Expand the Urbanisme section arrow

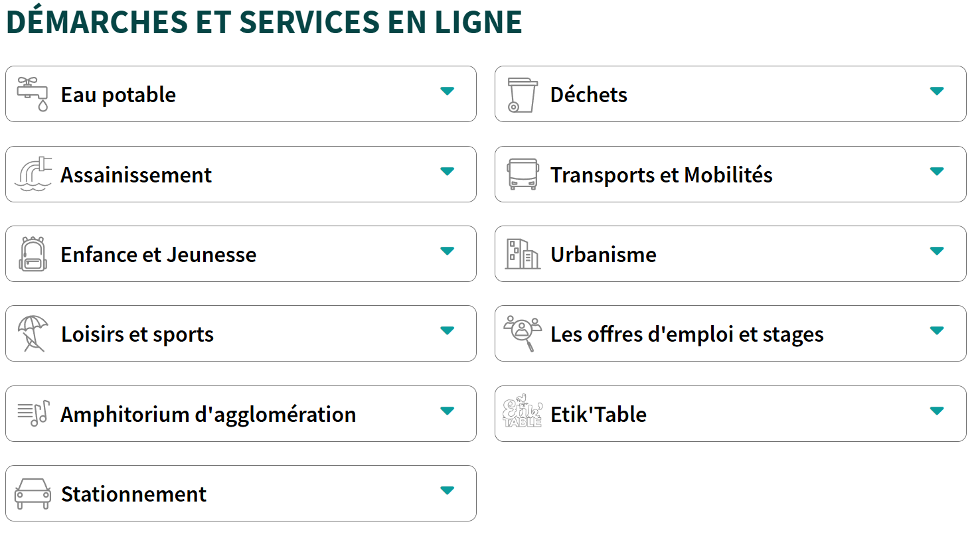[937, 251]
